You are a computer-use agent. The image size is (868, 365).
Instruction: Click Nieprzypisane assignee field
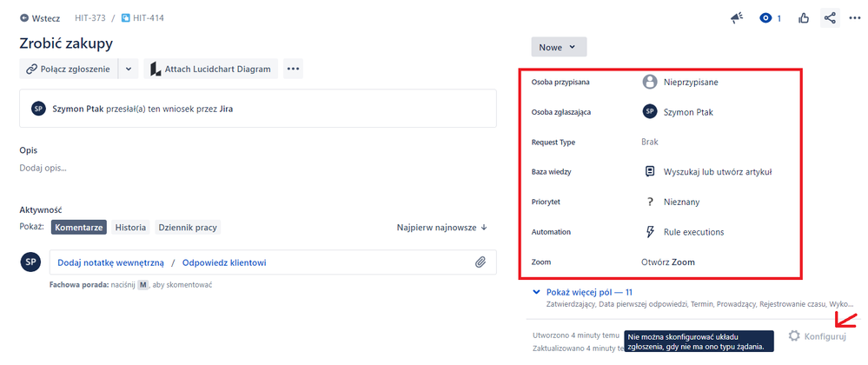[691, 82]
